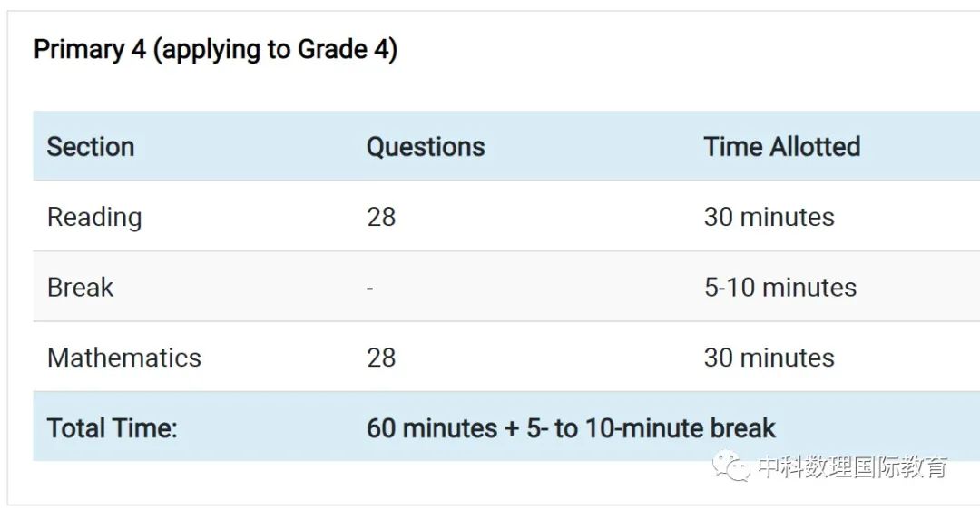This screenshot has height=510, width=980.
Task: Click the word Allotted in header
Action: (815, 147)
